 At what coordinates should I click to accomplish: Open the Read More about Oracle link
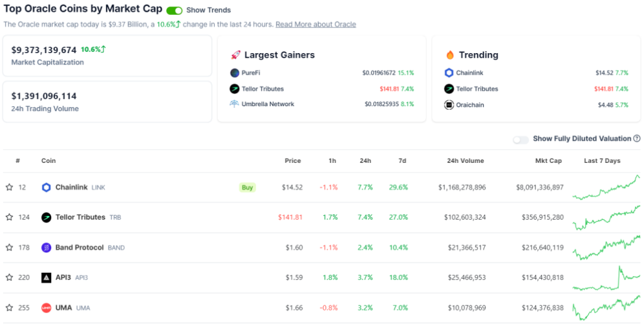click(316, 24)
